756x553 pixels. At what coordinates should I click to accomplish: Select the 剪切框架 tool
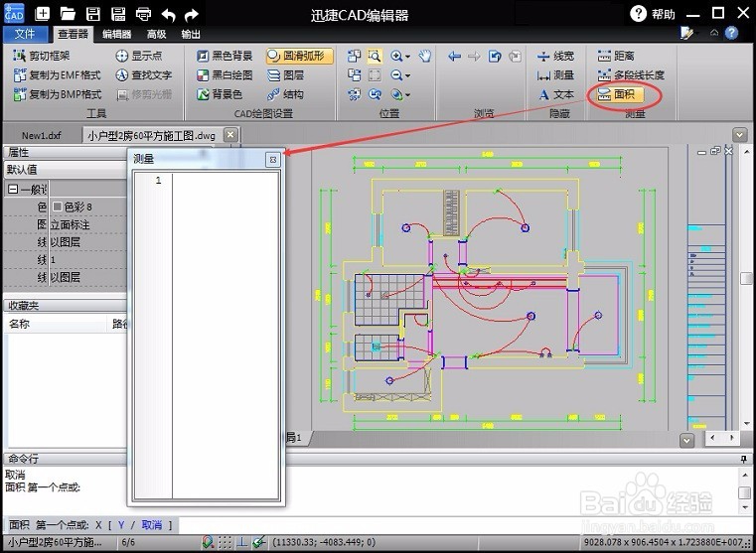[x=42, y=56]
